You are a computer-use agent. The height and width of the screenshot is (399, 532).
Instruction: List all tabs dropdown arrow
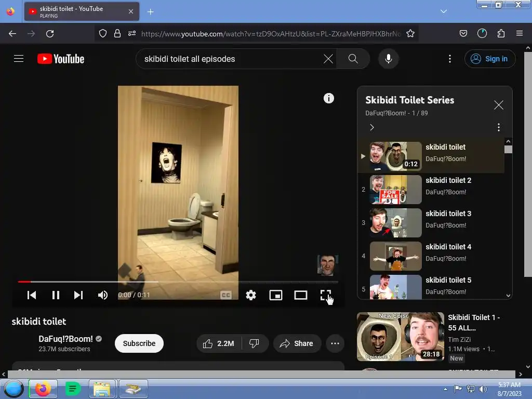coord(444,11)
